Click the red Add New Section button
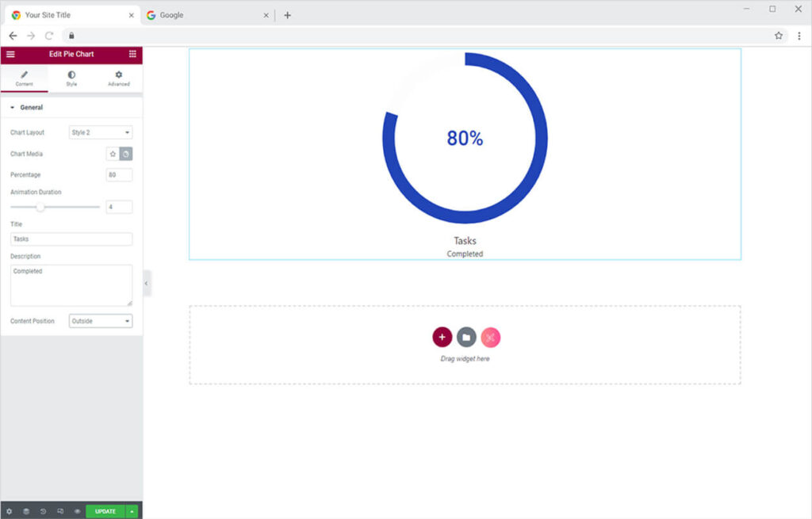812x519 pixels. pyautogui.click(x=442, y=338)
